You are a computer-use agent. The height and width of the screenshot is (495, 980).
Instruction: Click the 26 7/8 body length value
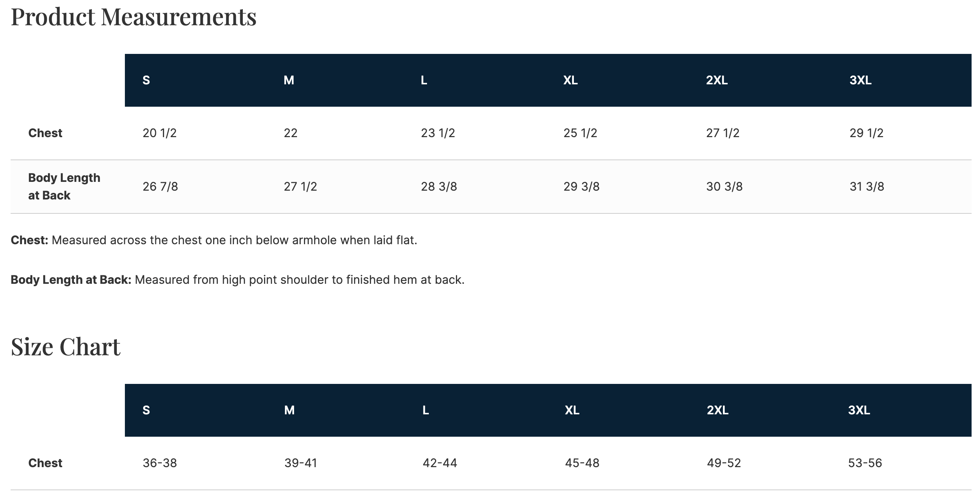(x=160, y=187)
